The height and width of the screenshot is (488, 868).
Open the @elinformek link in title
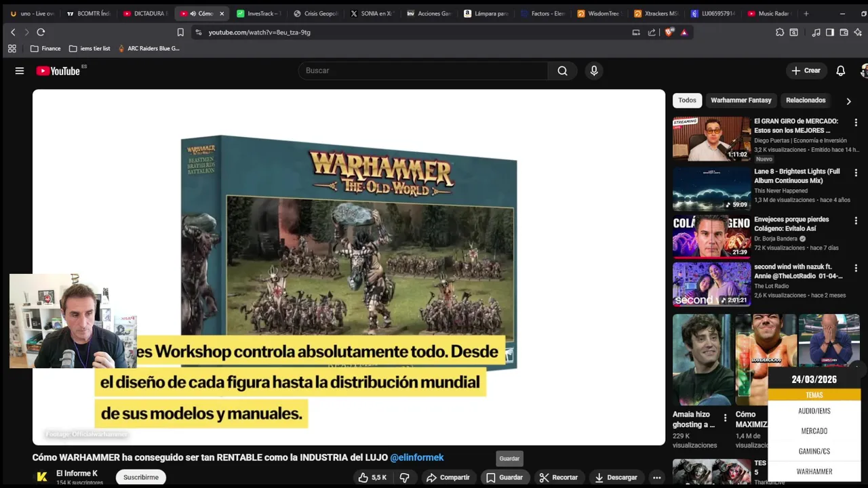coord(417,457)
